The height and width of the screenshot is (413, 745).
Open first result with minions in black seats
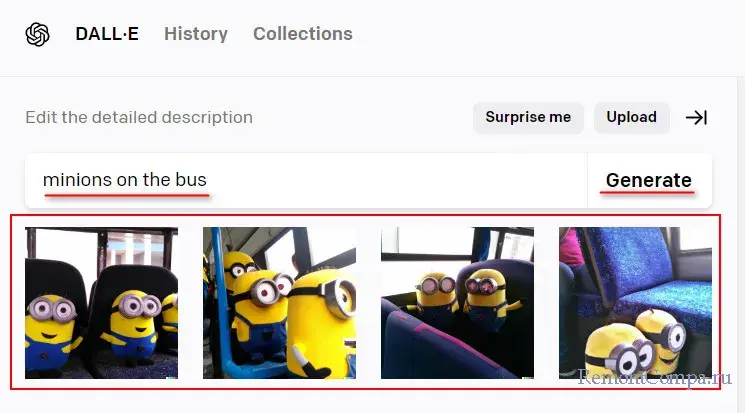click(102, 303)
